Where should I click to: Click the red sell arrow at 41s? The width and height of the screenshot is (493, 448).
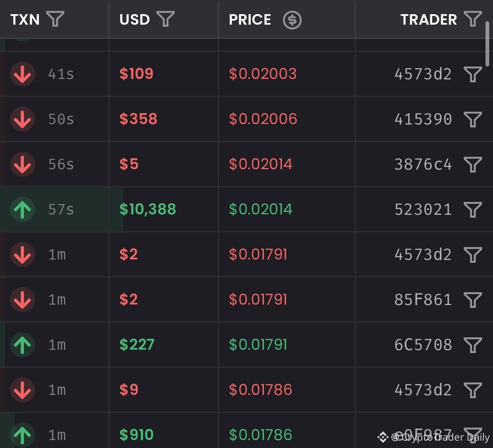pyautogui.click(x=22, y=74)
